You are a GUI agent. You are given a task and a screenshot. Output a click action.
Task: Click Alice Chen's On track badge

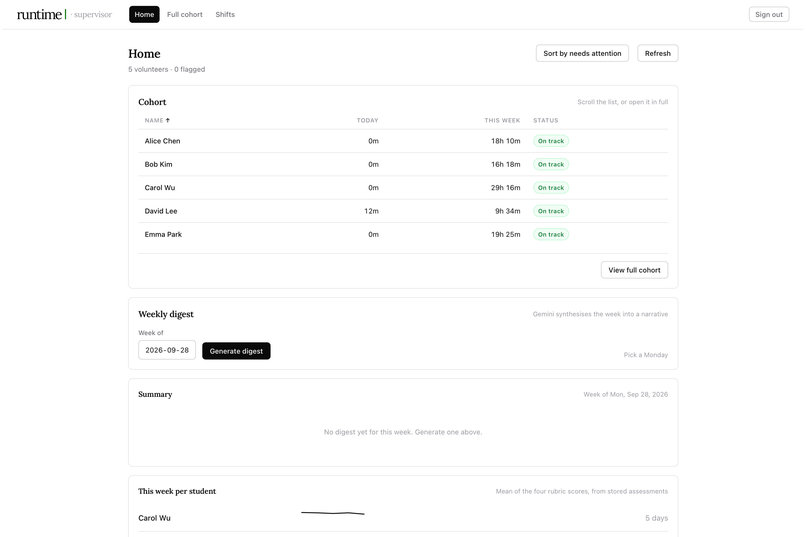pyautogui.click(x=551, y=141)
